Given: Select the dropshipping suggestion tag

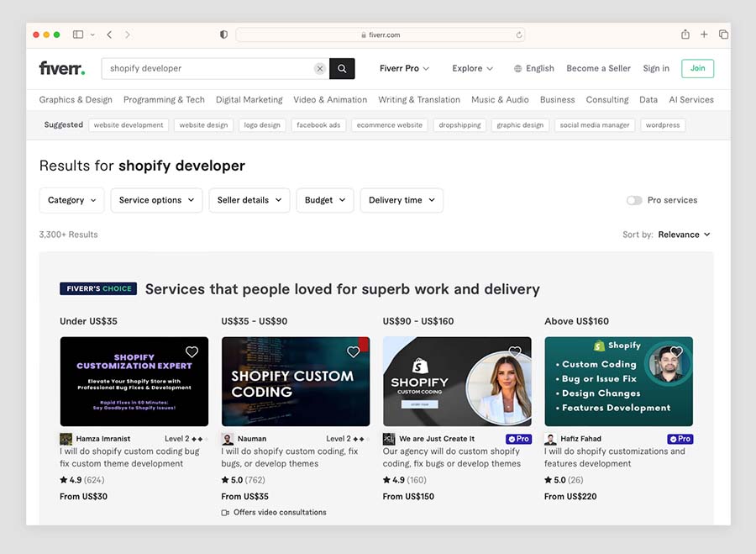Looking at the screenshot, I should (459, 125).
